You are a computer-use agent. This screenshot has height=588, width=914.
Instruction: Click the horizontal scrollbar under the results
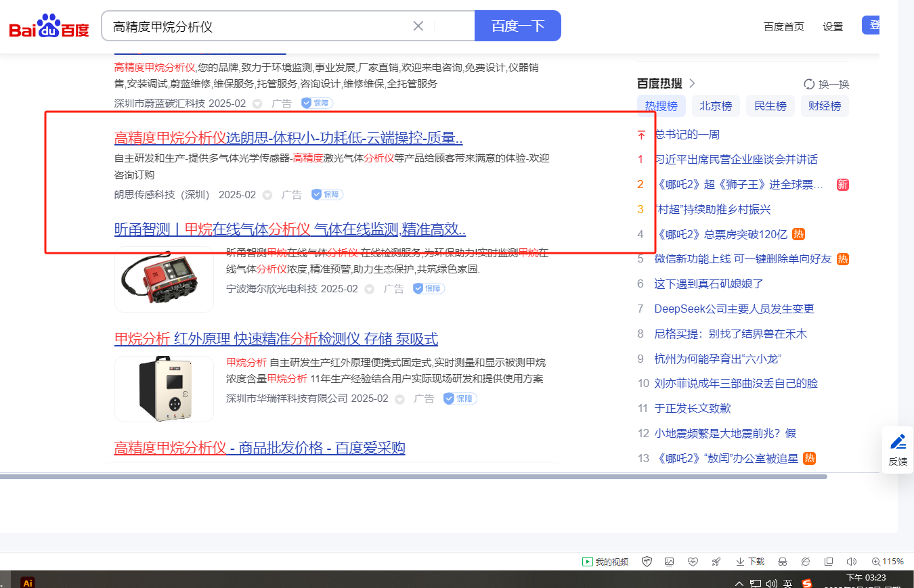413,477
